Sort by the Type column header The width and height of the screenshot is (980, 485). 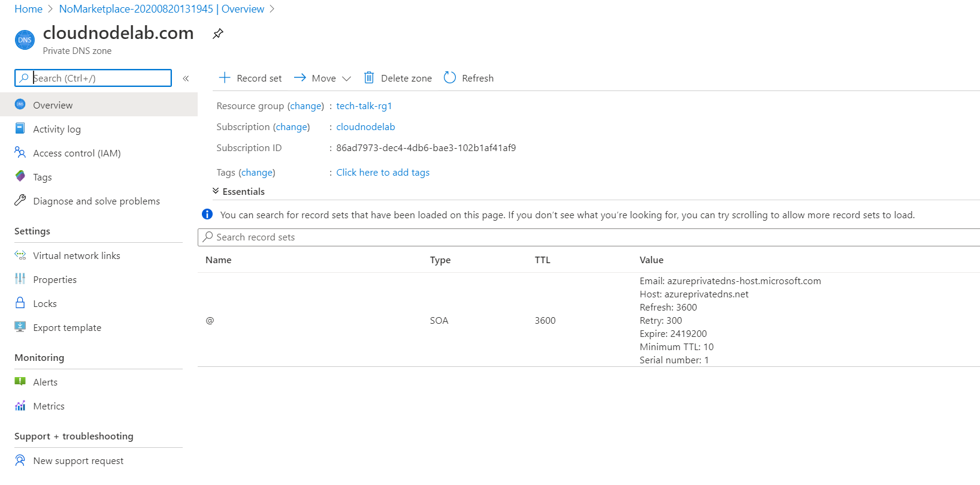[x=440, y=260]
